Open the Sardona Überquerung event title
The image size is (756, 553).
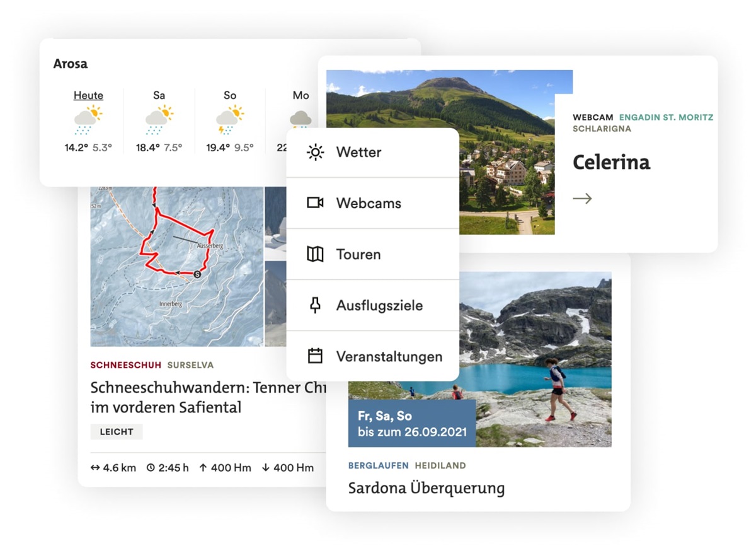pyautogui.click(x=427, y=488)
